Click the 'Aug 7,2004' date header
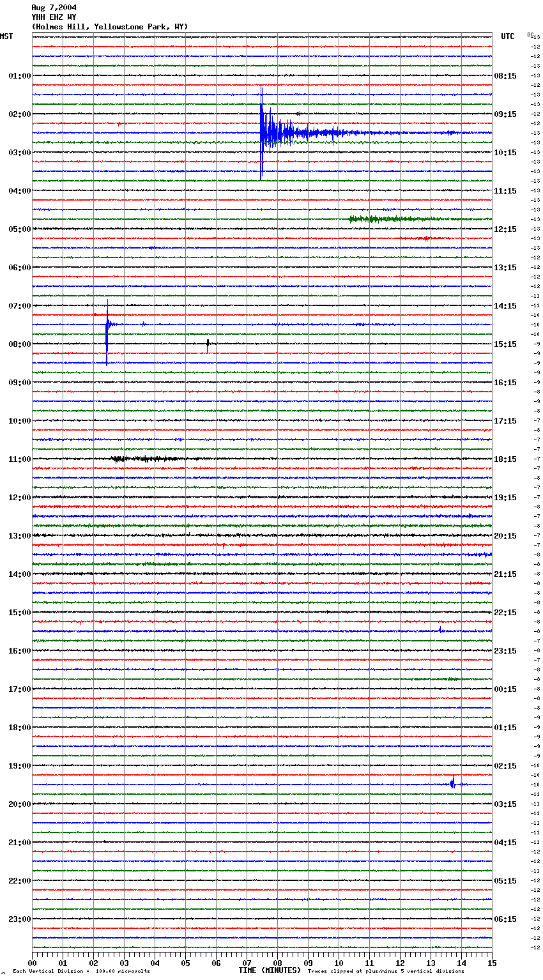This screenshot has height=980, width=543. coord(54,8)
